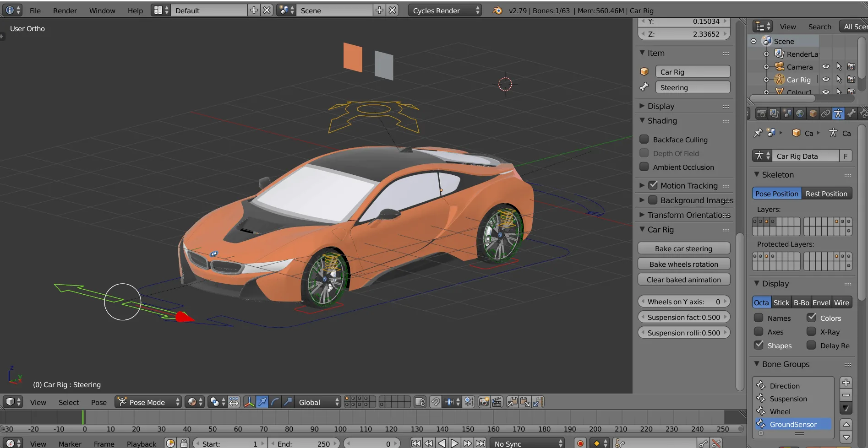Screen dimensions: 868x448
Task: Click the Bake wheels rotation button
Action: [683, 264]
